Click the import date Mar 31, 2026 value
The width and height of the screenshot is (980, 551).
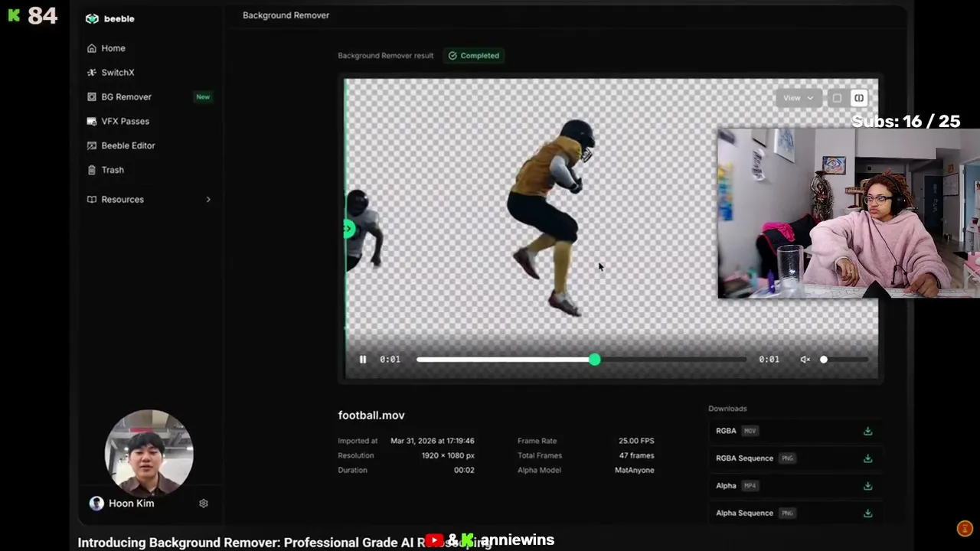point(432,441)
